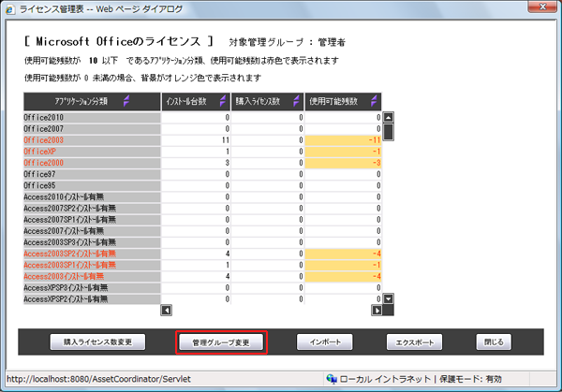Click install count 3 for Office2000
This screenshot has width=562, height=392.
point(196,163)
